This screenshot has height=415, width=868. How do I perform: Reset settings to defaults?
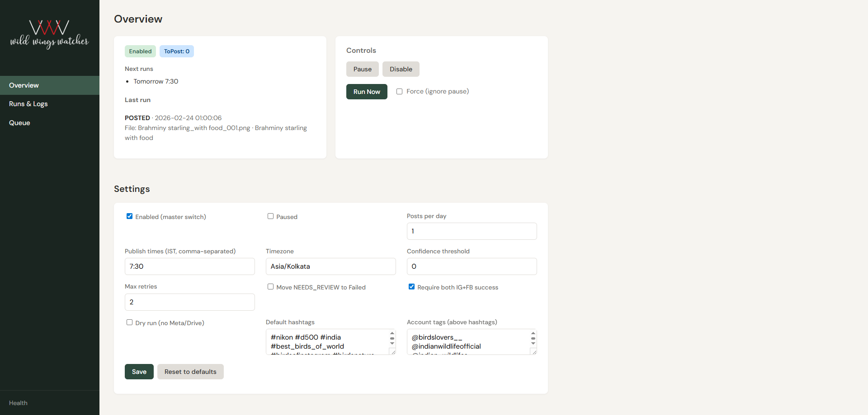(190, 372)
